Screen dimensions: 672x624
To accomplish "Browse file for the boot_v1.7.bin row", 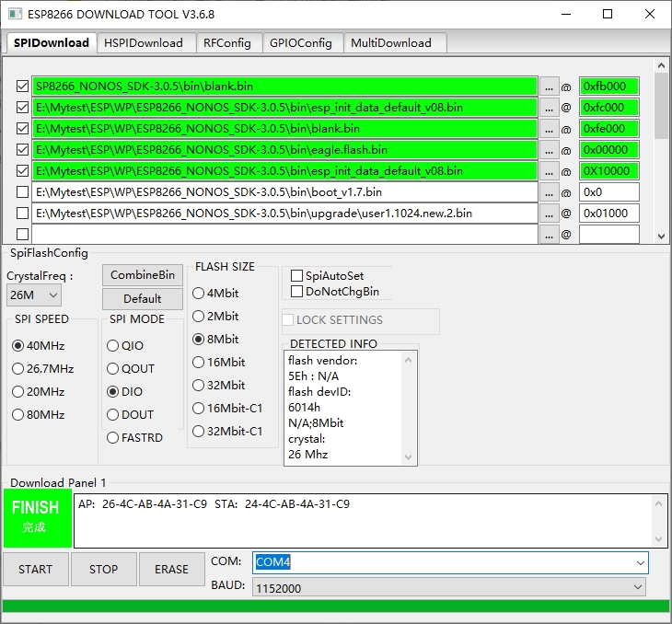I will pos(549,192).
